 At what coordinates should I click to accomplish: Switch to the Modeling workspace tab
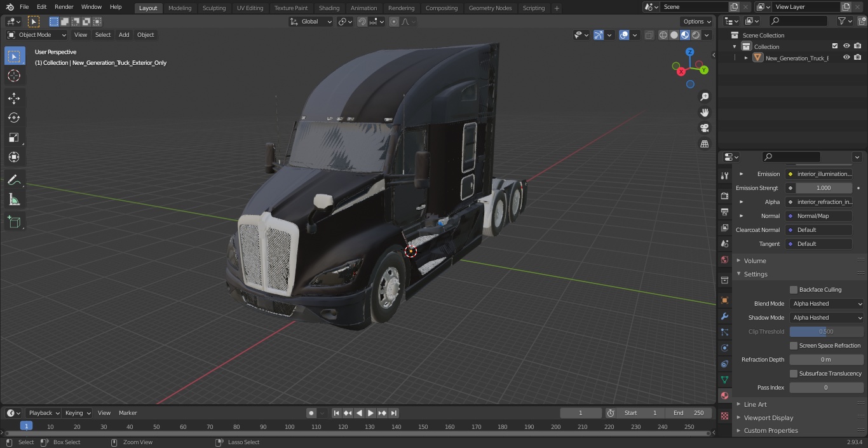(x=180, y=8)
